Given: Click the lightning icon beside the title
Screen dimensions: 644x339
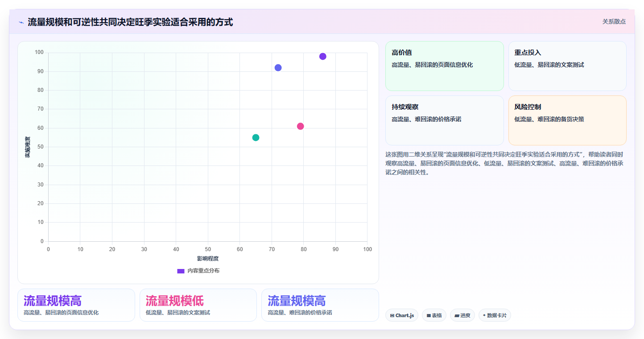Looking at the screenshot, I should click(21, 22).
